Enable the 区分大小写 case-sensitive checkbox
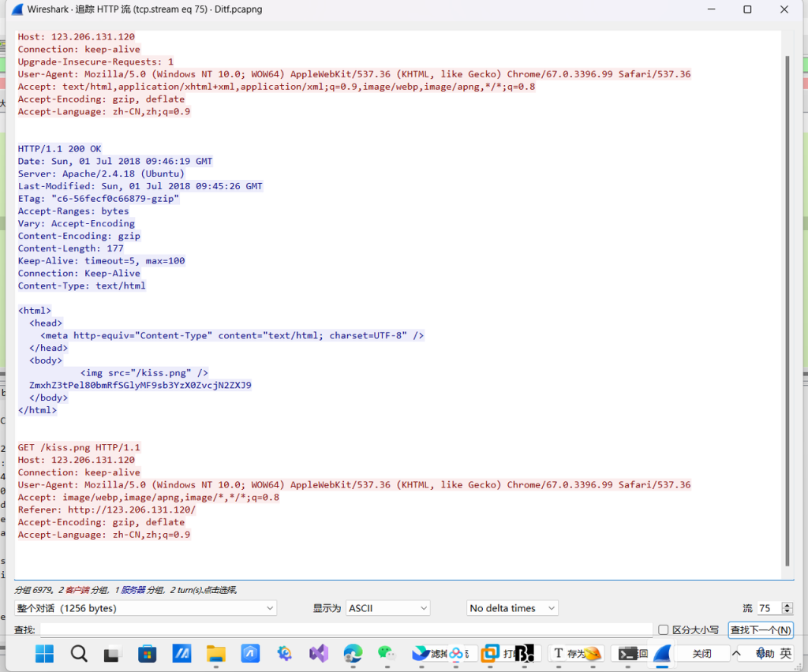This screenshot has height=672, width=808. (x=664, y=630)
